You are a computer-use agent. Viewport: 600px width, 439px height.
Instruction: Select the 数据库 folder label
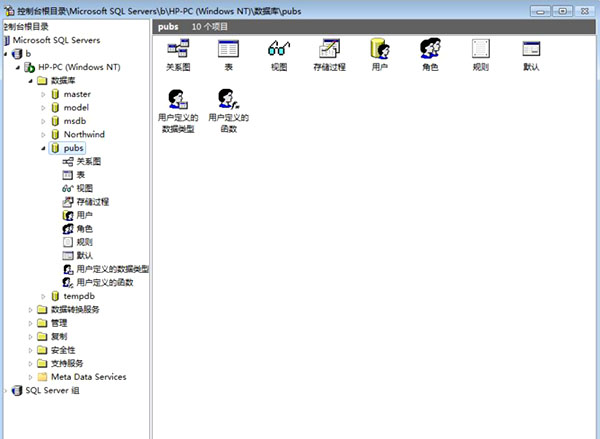[x=63, y=81]
